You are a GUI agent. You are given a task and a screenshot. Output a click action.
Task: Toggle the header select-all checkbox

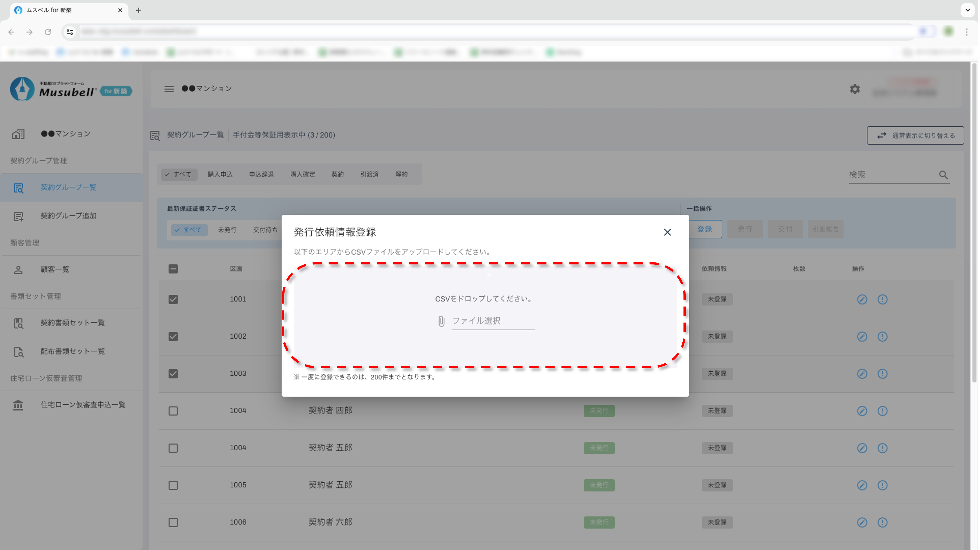(173, 269)
